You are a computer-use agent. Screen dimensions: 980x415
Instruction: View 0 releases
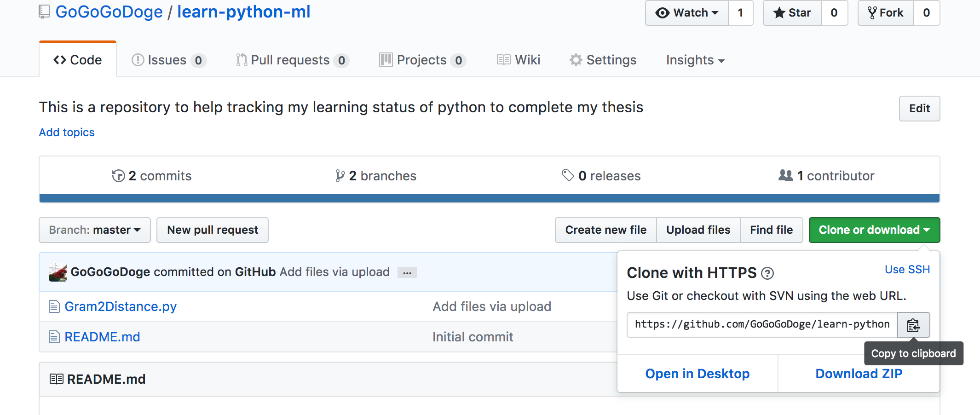[x=601, y=176]
